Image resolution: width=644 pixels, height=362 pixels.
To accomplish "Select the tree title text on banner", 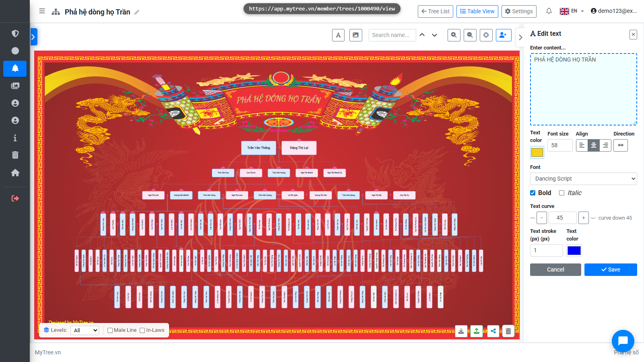I will pyautogui.click(x=278, y=99).
